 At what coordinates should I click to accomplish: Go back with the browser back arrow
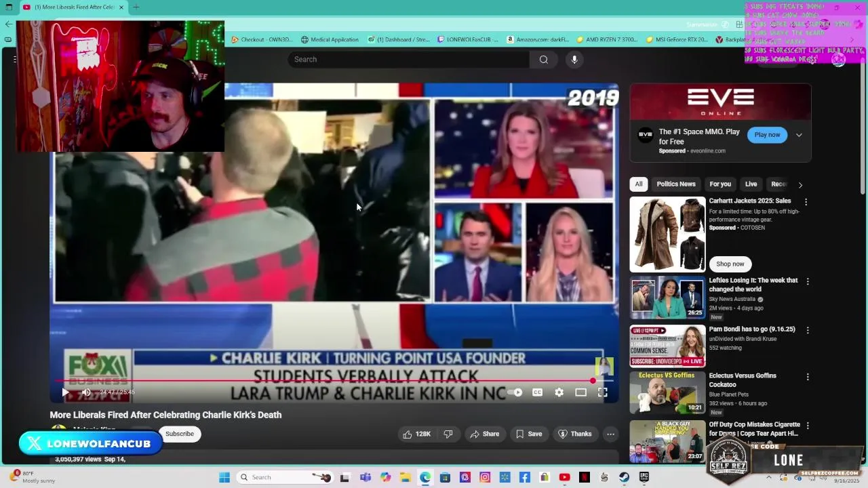[x=9, y=24]
